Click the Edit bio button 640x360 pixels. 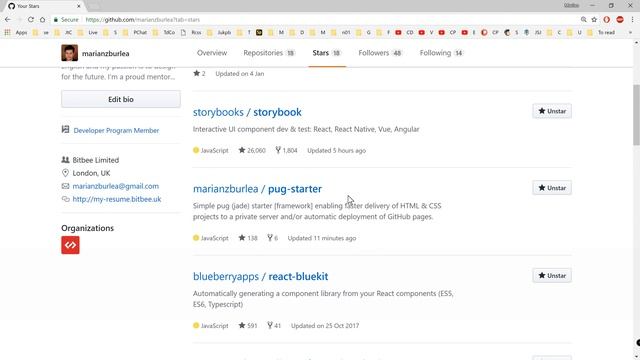(121, 99)
